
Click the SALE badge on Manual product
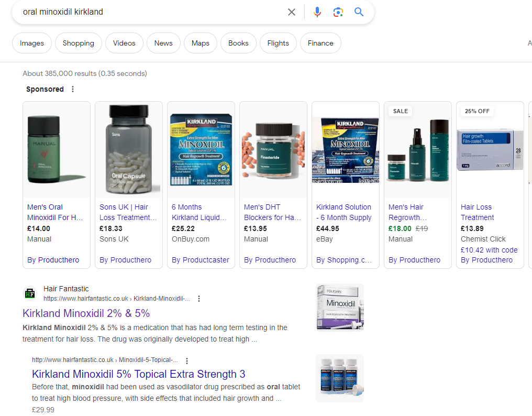[401, 111]
